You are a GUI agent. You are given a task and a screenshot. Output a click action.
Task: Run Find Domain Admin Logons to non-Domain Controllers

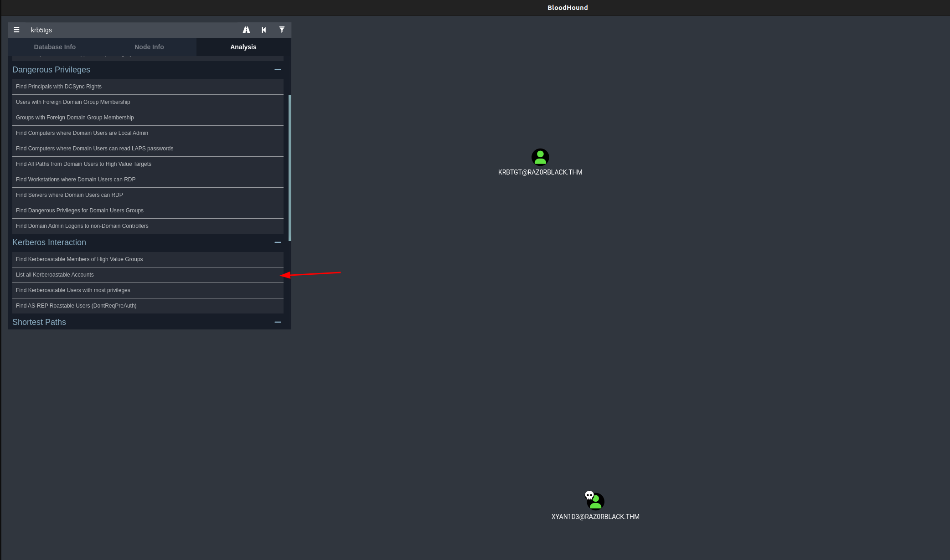[x=148, y=226]
